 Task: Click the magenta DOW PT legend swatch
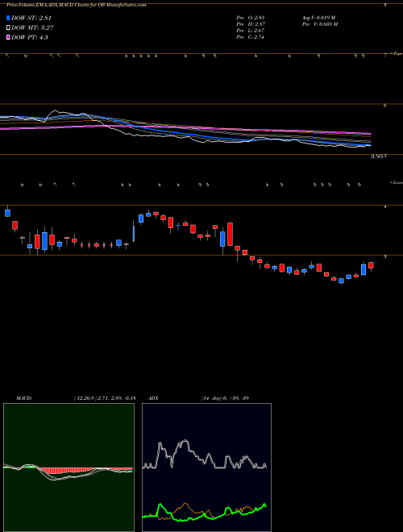[x=8, y=37]
